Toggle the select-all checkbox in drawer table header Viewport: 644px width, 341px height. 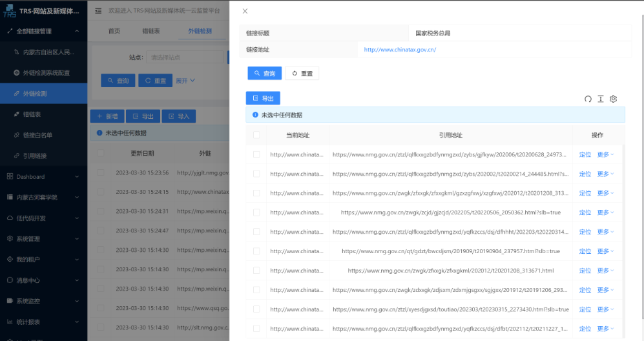point(256,135)
